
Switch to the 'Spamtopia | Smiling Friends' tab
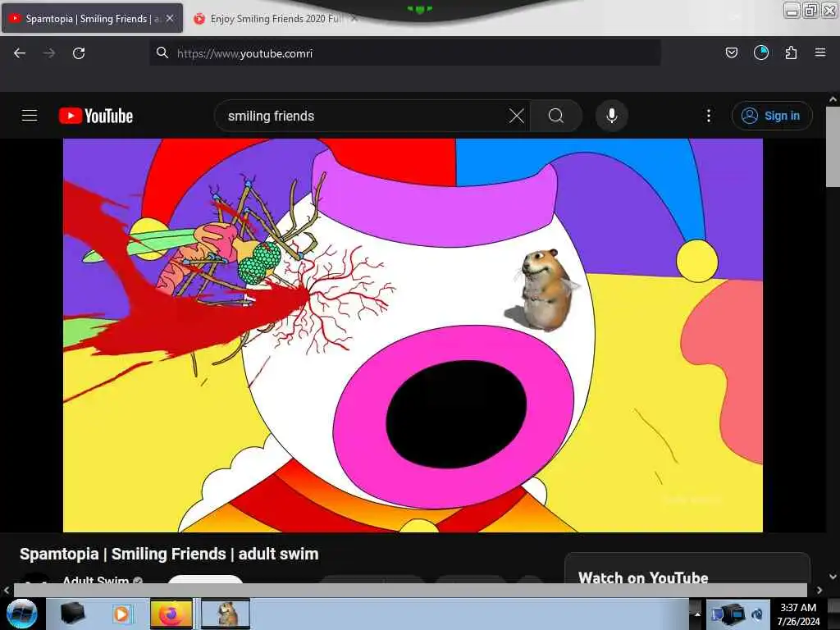pos(93,19)
